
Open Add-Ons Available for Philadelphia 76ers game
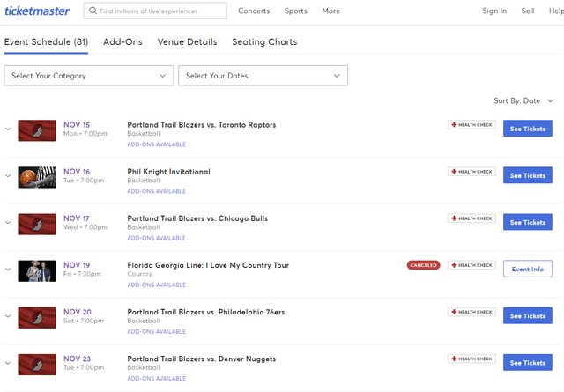tap(157, 331)
